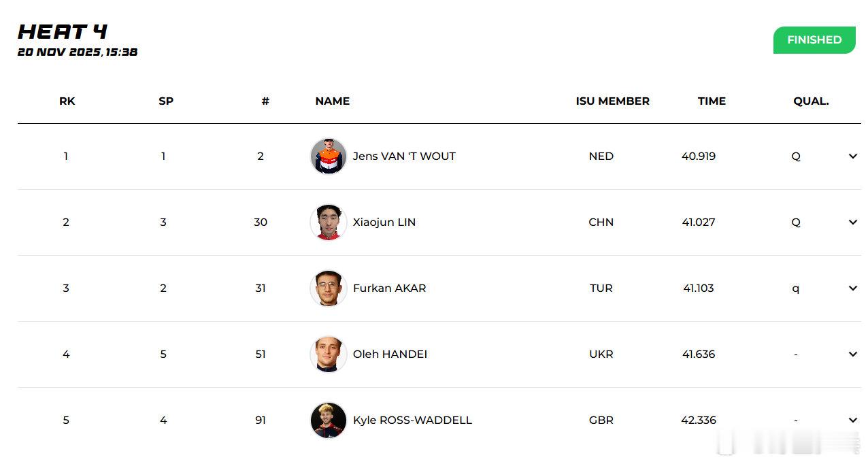Viewport: 868px width, 464px height.
Task: Expand Oleh HANDEI row details chevron
Action: [852, 354]
